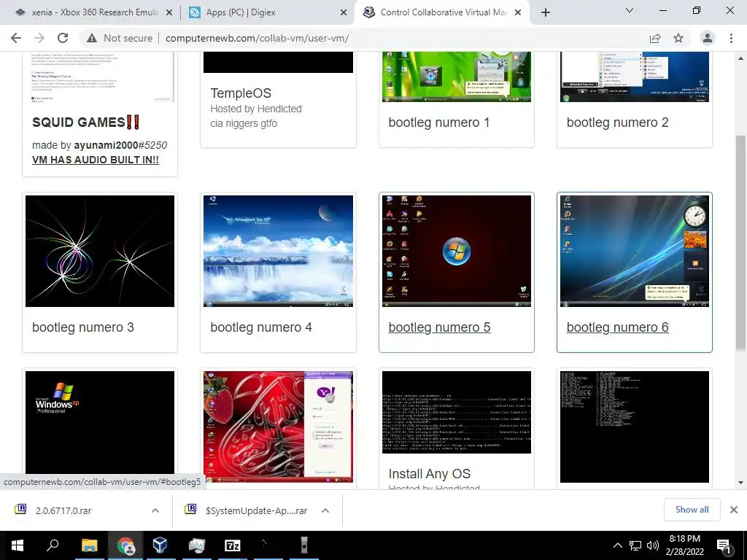Close the Collaborative Virtual Machine tab

pyautogui.click(x=519, y=13)
